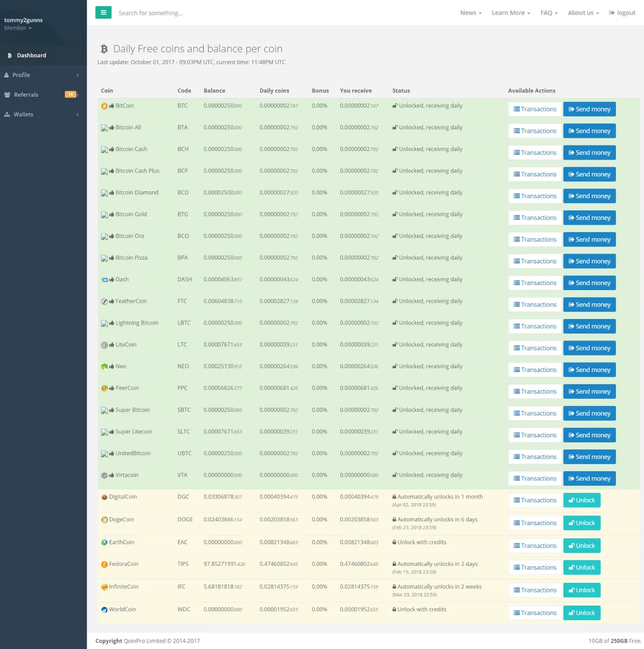Click the FedoraCoin logo icon
Viewport: 644px width, 649px height.
pyautogui.click(x=104, y=564)
